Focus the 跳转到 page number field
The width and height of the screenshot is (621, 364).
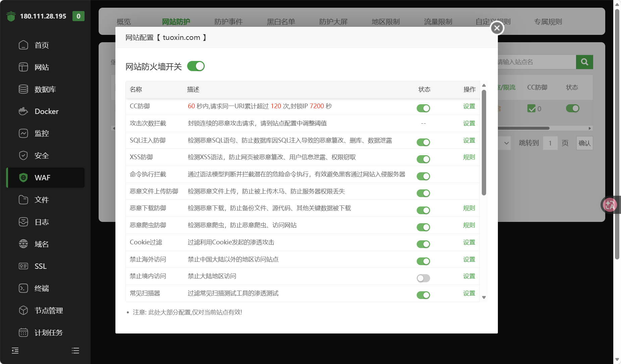coord(550,143)
